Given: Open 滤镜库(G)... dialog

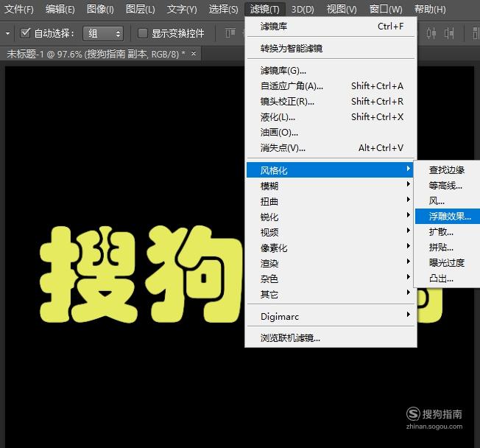Looking at the screenshot, I should (331, 71).
